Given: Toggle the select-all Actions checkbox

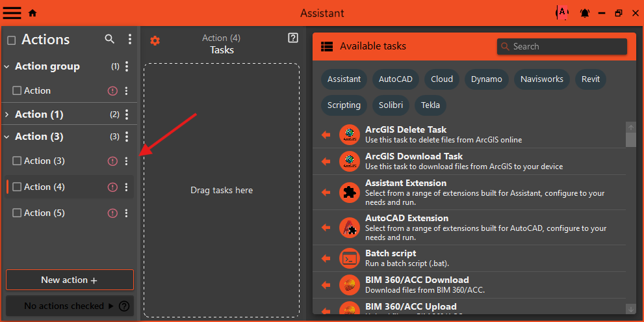Looking at the screenshot, I should click(x=11, y=40).
